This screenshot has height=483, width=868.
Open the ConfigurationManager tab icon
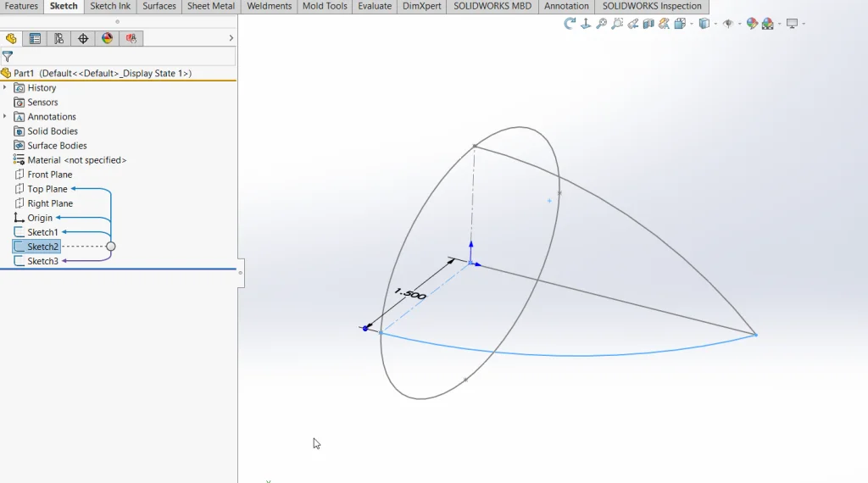tap(58, 38)
